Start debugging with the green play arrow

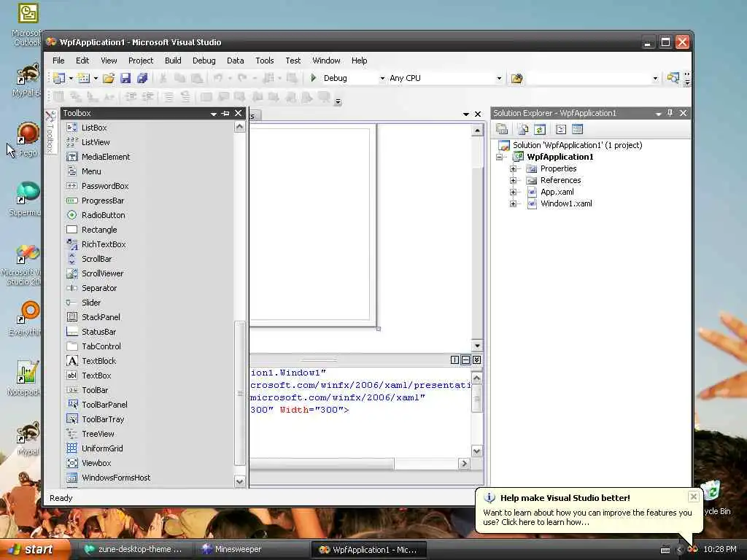click(314, 77)
